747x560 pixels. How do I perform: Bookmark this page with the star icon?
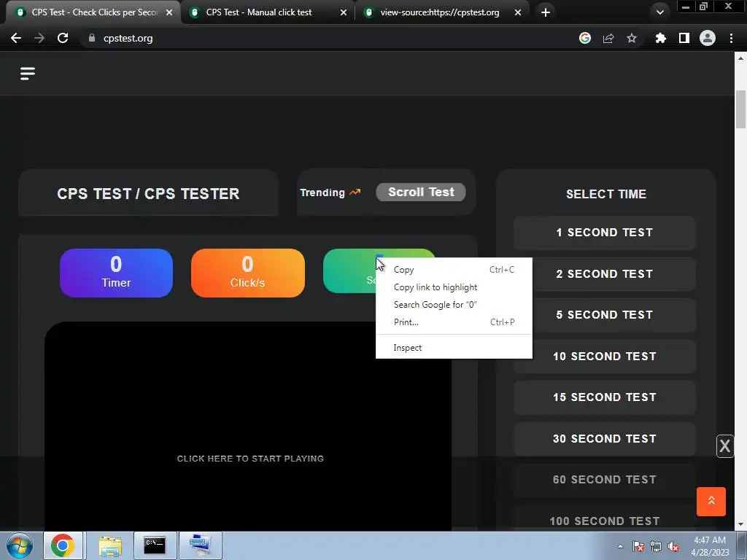[632, 38]
